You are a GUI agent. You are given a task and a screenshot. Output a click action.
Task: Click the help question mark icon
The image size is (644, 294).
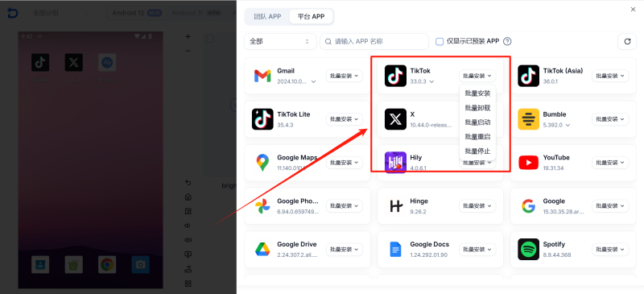click(x=507, y=42)
